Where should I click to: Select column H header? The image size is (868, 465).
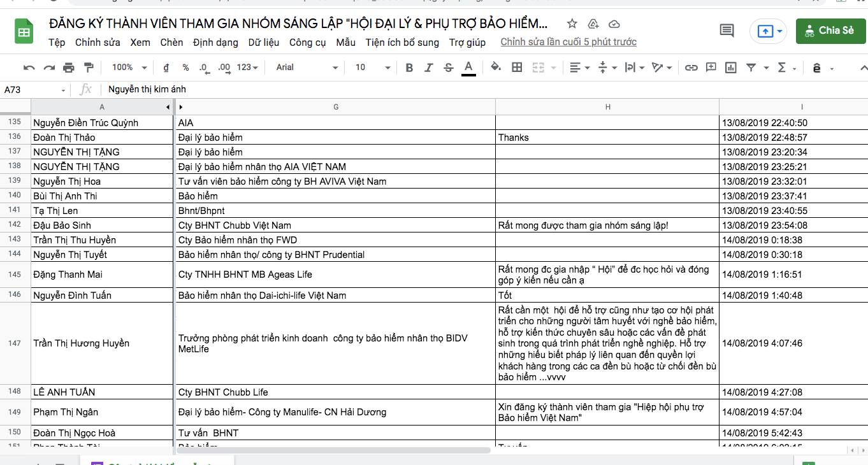click(607, 107)
